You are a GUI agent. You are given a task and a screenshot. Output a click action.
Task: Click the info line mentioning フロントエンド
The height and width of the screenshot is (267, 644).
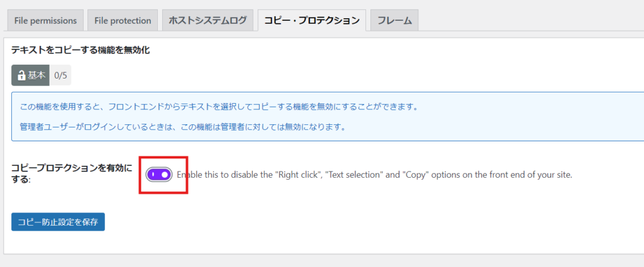(219, 106)
